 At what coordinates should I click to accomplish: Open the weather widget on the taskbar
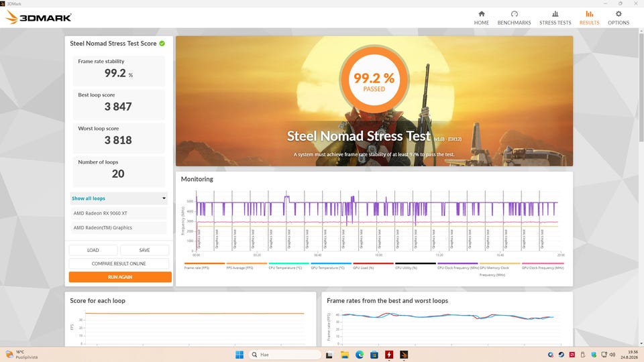[21, 355]
